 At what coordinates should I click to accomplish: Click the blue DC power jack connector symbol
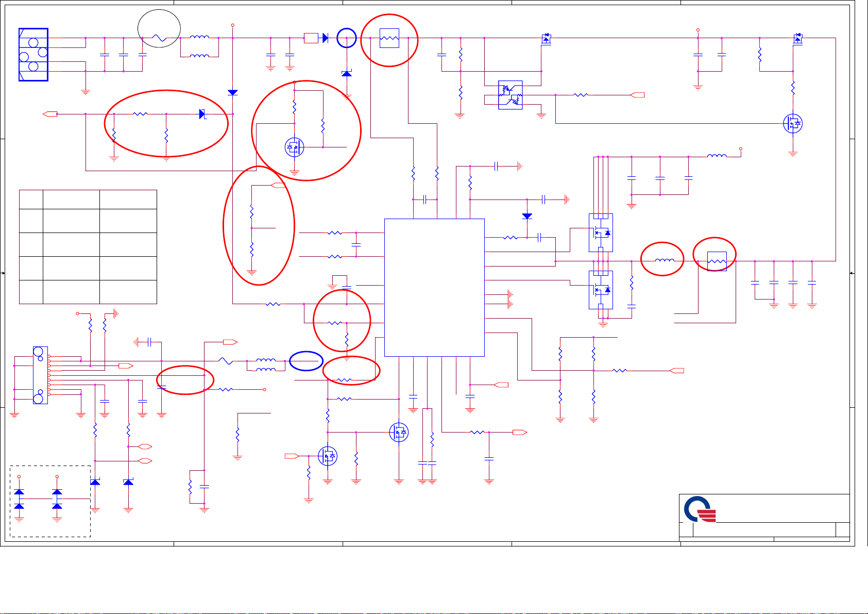[33, 55]
